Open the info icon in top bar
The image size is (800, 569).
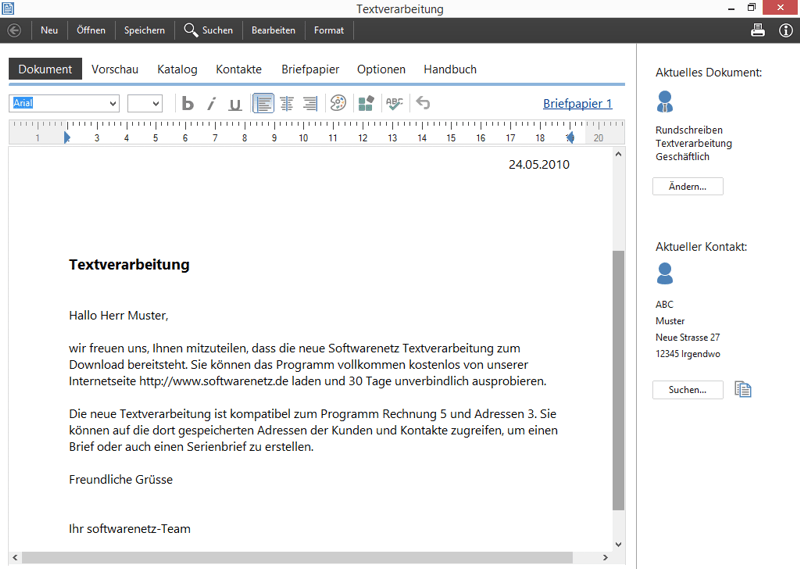coord(785,30)
